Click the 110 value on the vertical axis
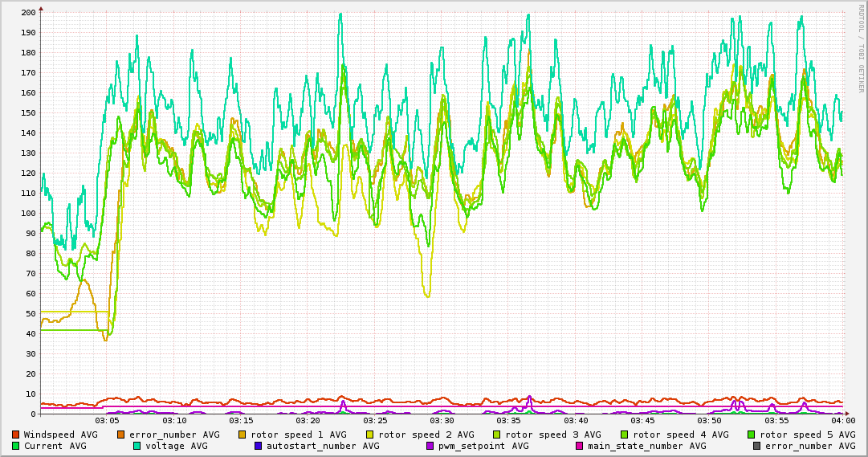 pos(27,193)
